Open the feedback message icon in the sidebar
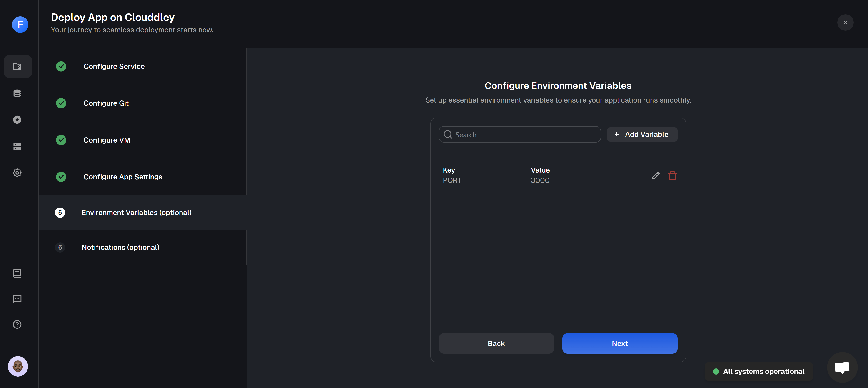Image resolution: width=868 pixels, height=388 pixels. pyautogui.click(x=17, y=299)
